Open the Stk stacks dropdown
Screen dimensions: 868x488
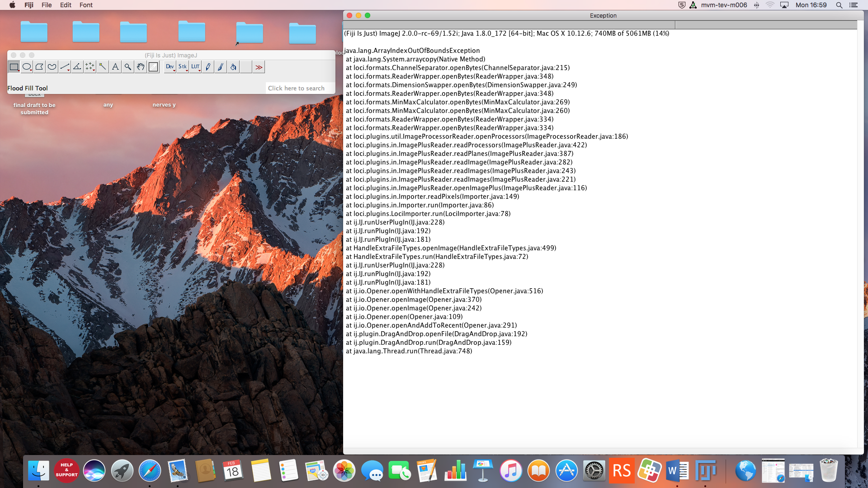183,67
